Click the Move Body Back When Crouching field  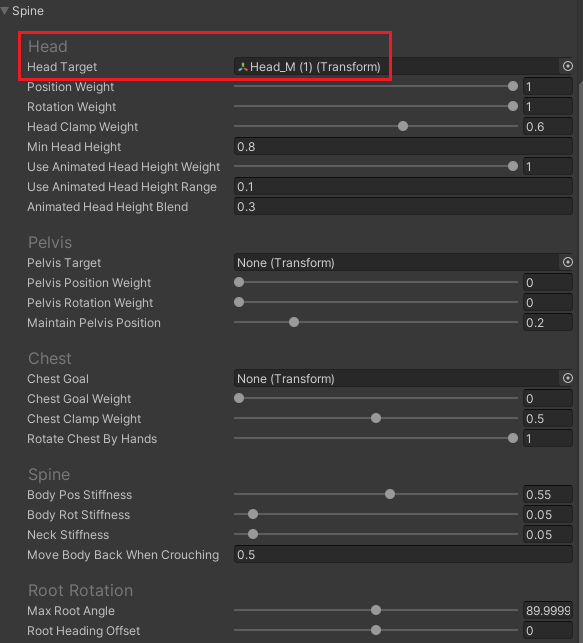403,554
